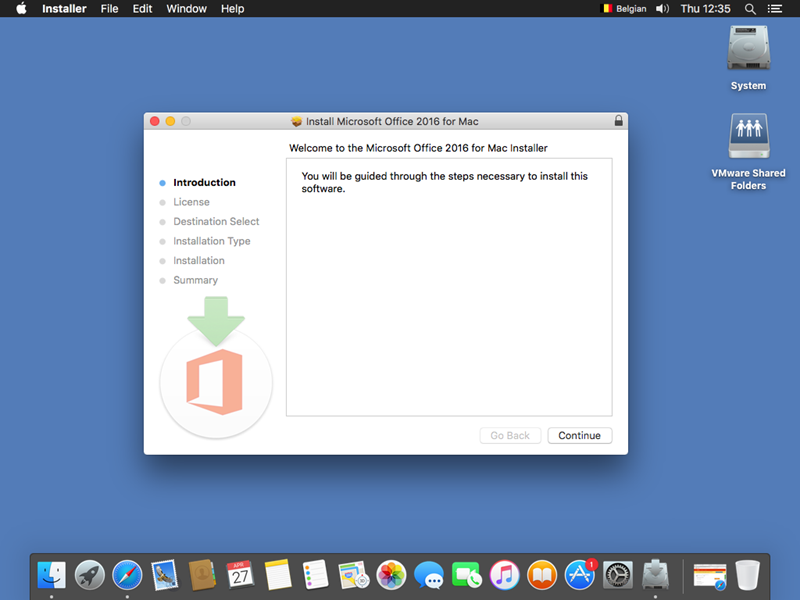
Task: Open the Apple menu
Action: coord(21,9)
